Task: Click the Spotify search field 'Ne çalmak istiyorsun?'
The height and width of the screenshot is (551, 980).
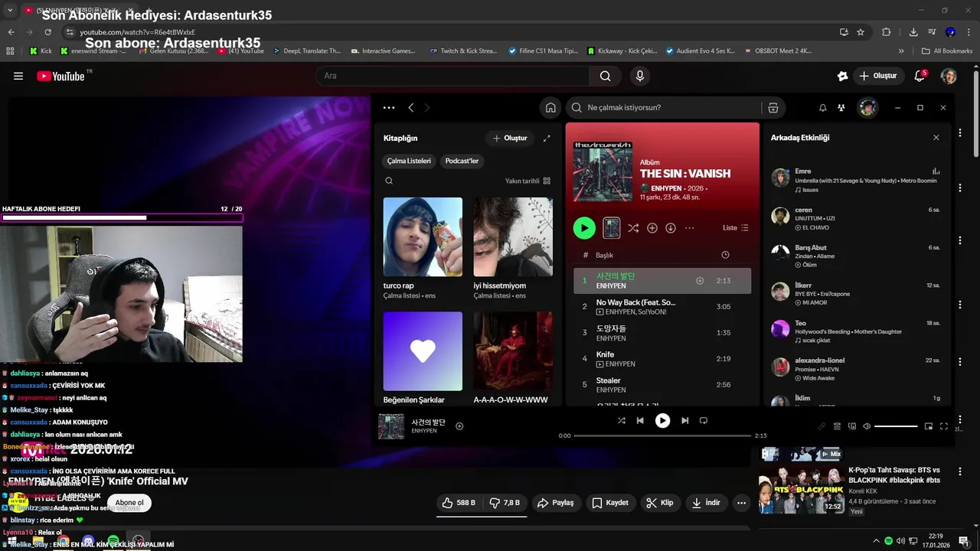Action: click(x=664, y=108)
